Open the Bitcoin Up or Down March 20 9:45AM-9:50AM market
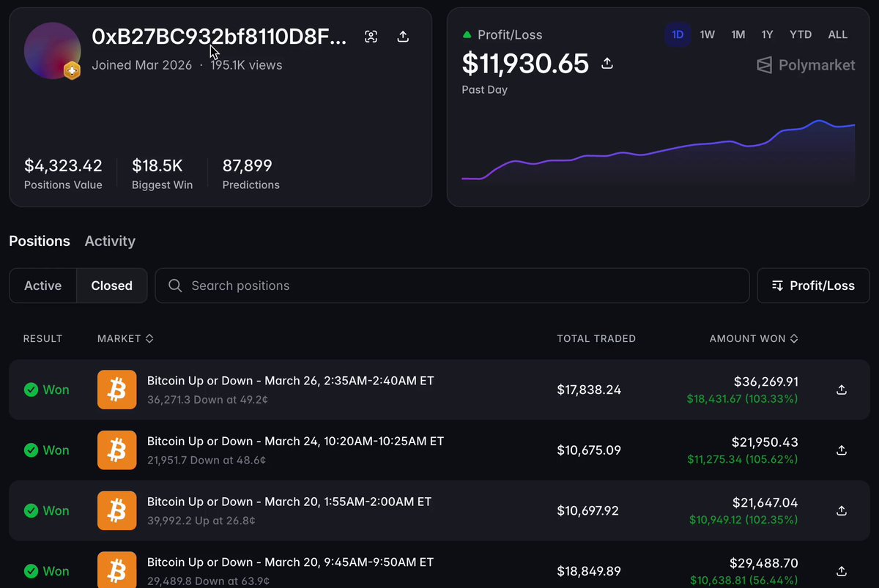Screen dimensions: 879x588 [290, 562]
